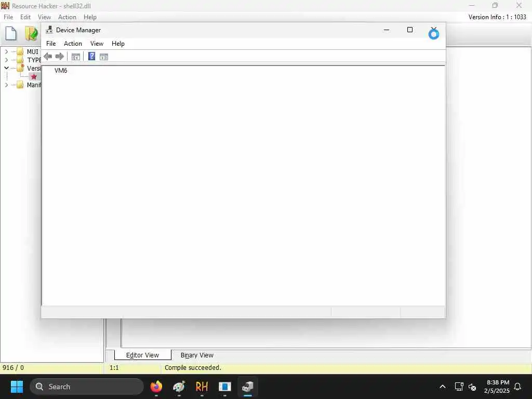The height and width of the screenshot is (399, 532).
Task: Click '1:1' cursor position in status bar
Action: click(x=114, y=367)
